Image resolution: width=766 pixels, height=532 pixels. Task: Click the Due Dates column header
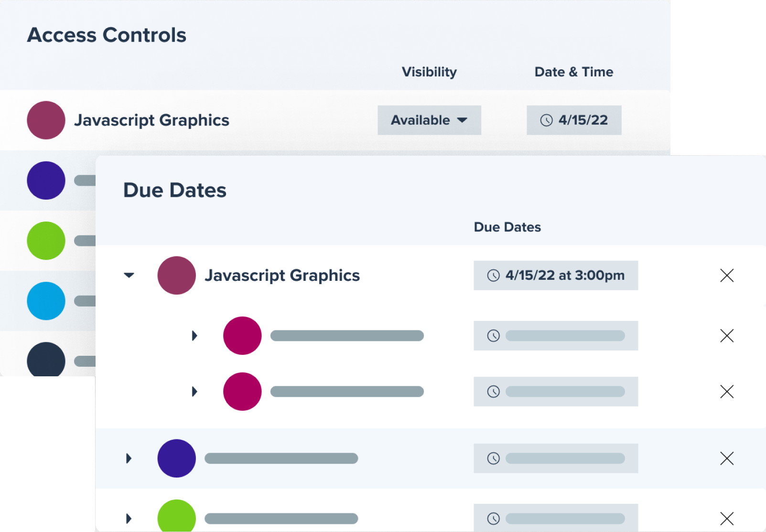[x=507, y=227]
